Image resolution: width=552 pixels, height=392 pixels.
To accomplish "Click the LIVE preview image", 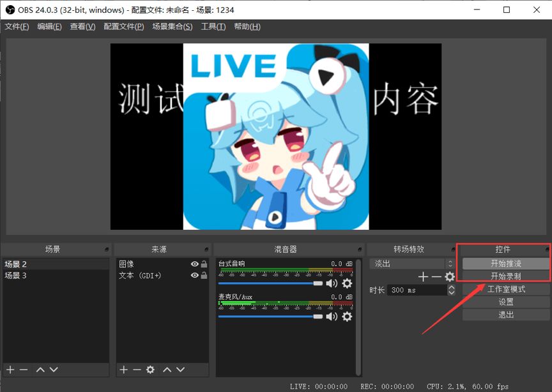I will [276, 137].
